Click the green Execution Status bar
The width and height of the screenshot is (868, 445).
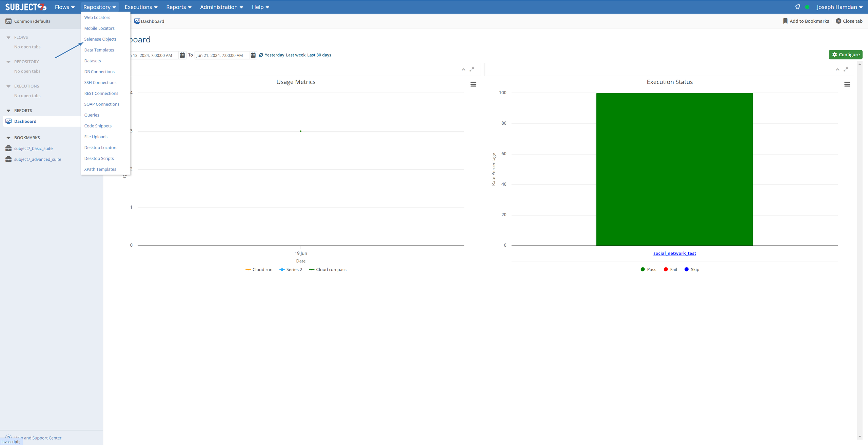(x=674, y=169)
